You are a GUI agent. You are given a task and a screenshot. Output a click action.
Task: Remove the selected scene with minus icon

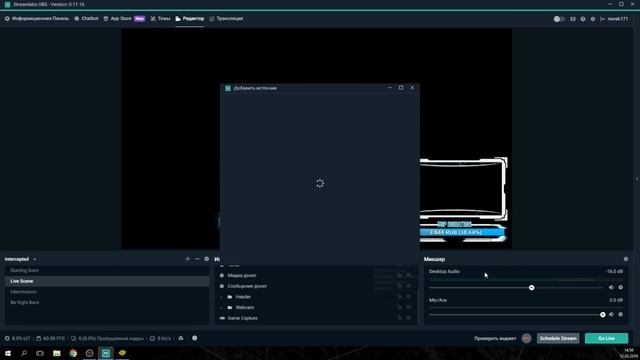tap(197, 259)
